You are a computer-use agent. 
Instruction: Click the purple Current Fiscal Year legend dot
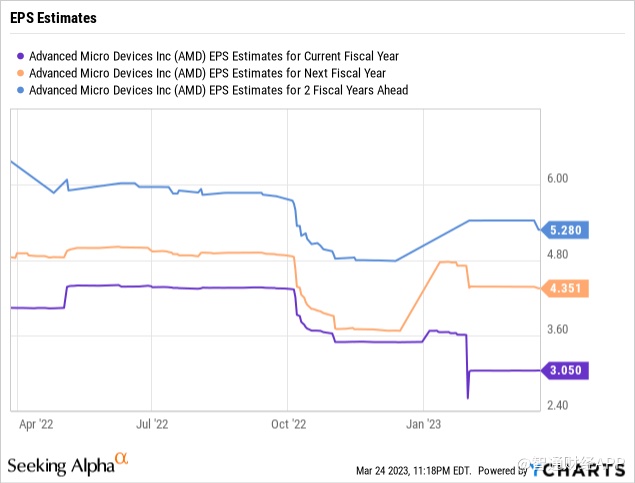point(22,56)
